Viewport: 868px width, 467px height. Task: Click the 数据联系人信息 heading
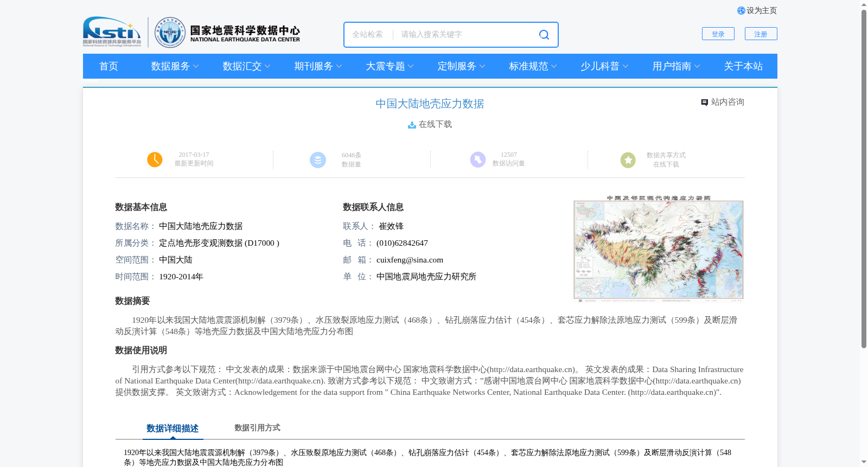pos(373,207)
